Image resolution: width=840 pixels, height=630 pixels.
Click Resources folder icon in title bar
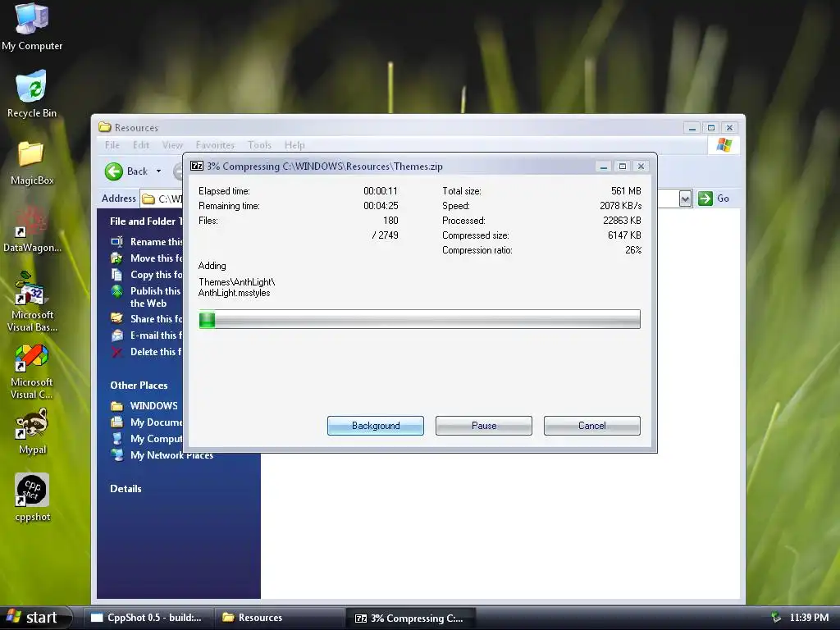(104, 127)
